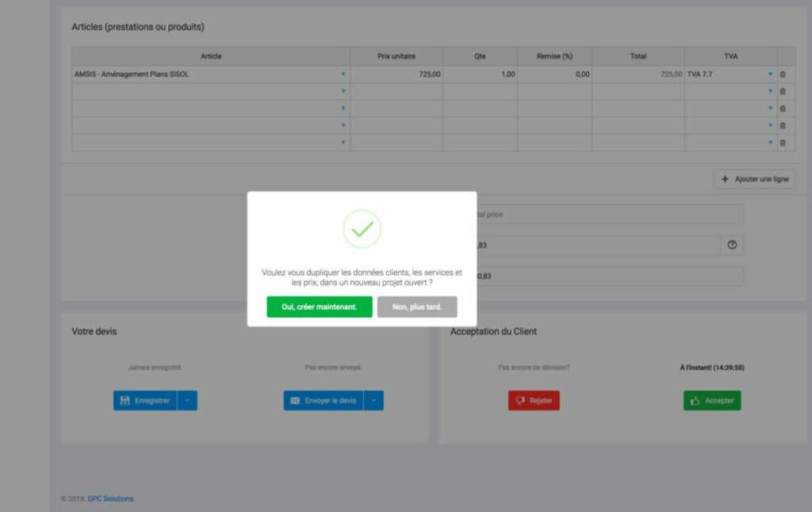Open the DPC Solutions footer link
The height and width of the screenshot is (512, 812).
pos(110,499)
